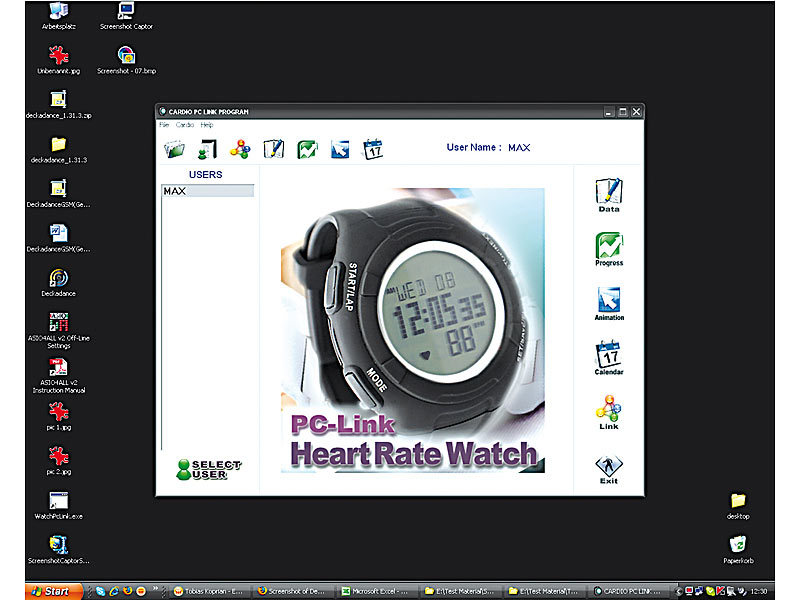
Task: Click the Select User button
Action: point(209,469)
